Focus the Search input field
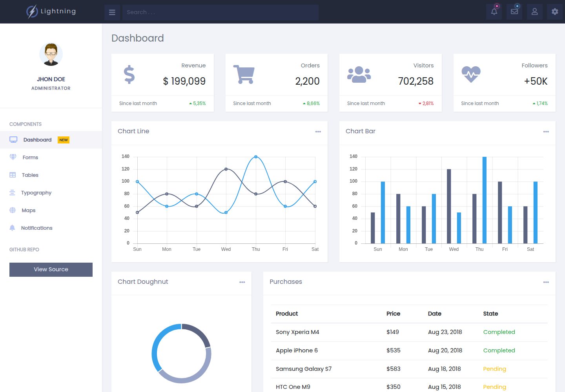The image size is (565, 392). [221, 13]
